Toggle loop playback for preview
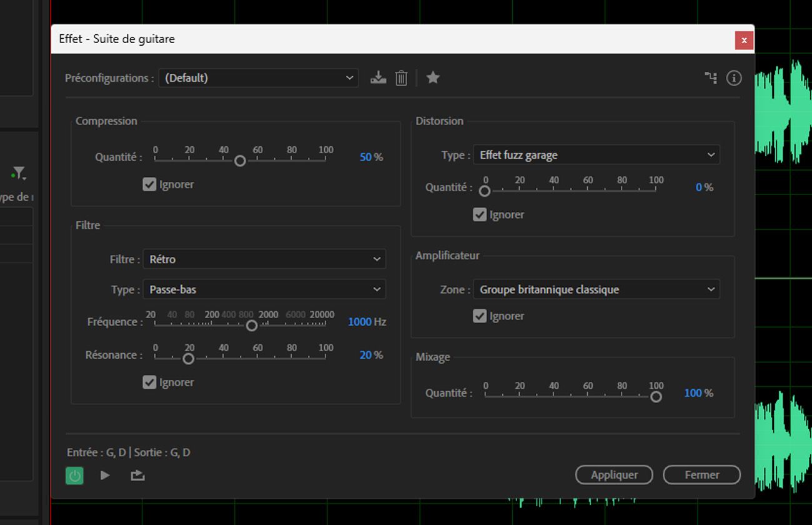Image resolution: width=812 pixels, height=525 pixels. point(137,476)
